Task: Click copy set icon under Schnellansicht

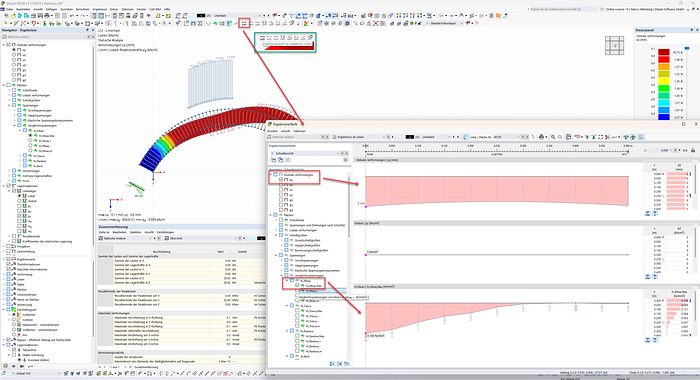Action: [280, 160]
